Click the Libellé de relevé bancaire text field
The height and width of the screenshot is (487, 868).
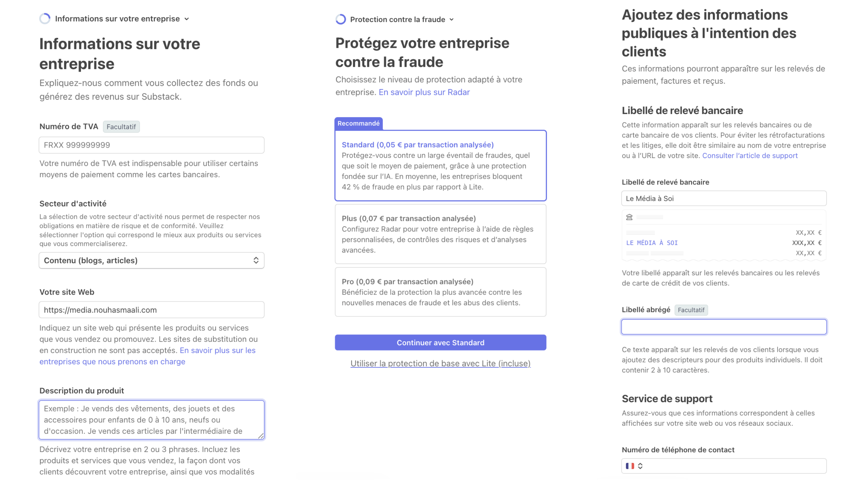coord(724,198)
